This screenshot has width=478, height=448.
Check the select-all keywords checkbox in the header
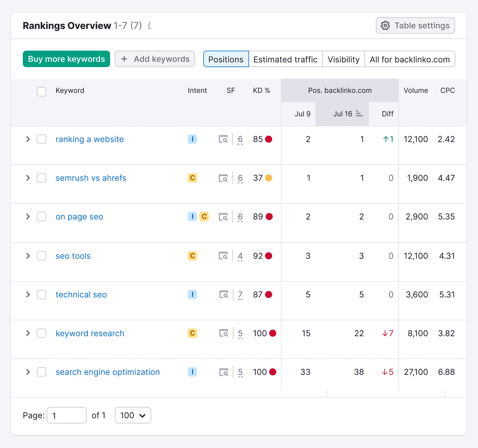[41, 92]
